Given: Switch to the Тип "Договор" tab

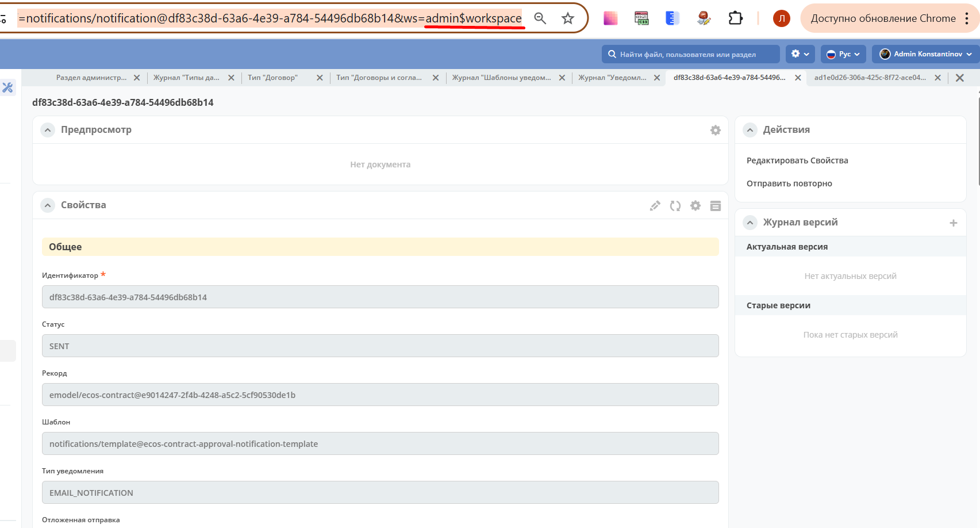Looking at the screenshot, I should click(x=273, y=78).
